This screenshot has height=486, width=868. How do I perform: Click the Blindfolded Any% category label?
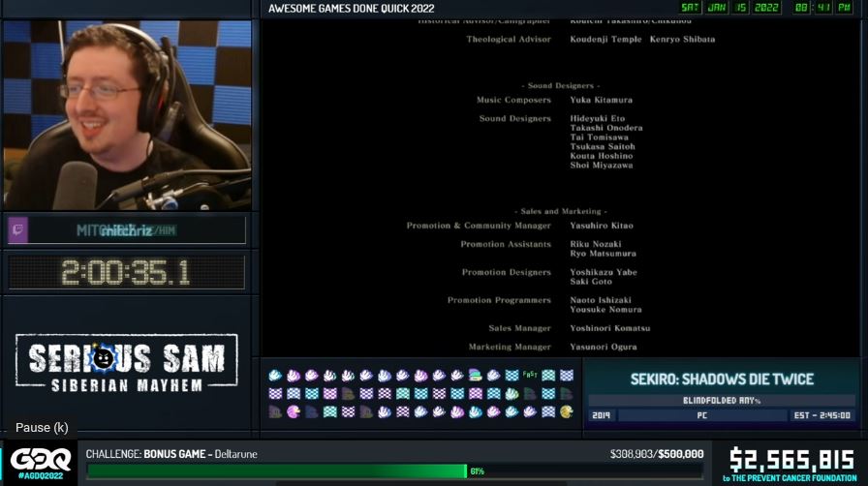722,400
